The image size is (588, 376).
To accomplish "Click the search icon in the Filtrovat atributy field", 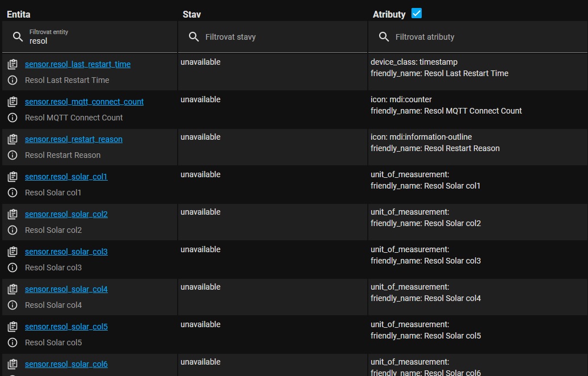I will 383,36.
